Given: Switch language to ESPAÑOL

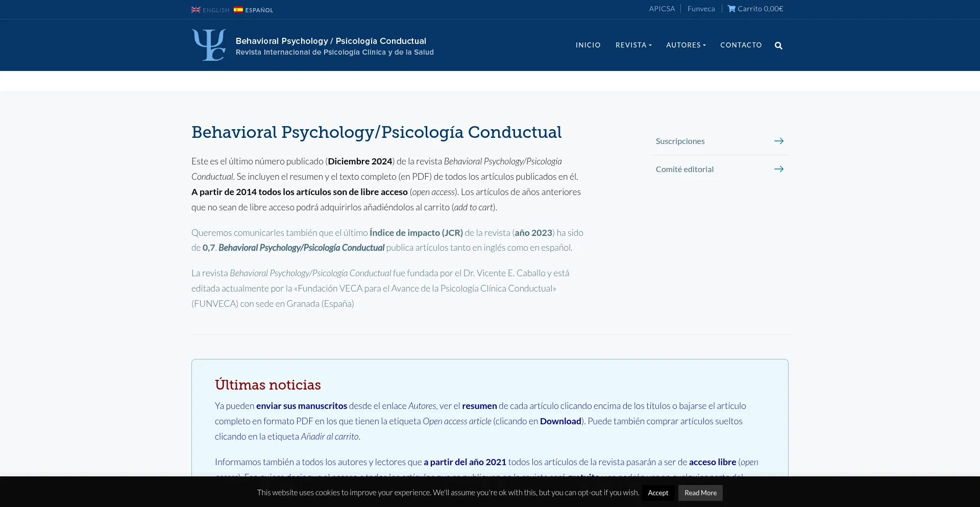Looking at the screenshot, I should 259,10.
